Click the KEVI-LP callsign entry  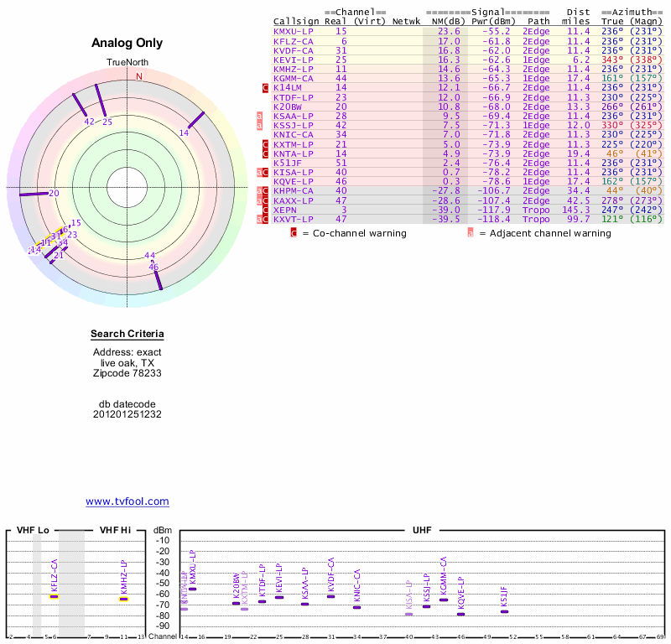(x=294, y=60)
